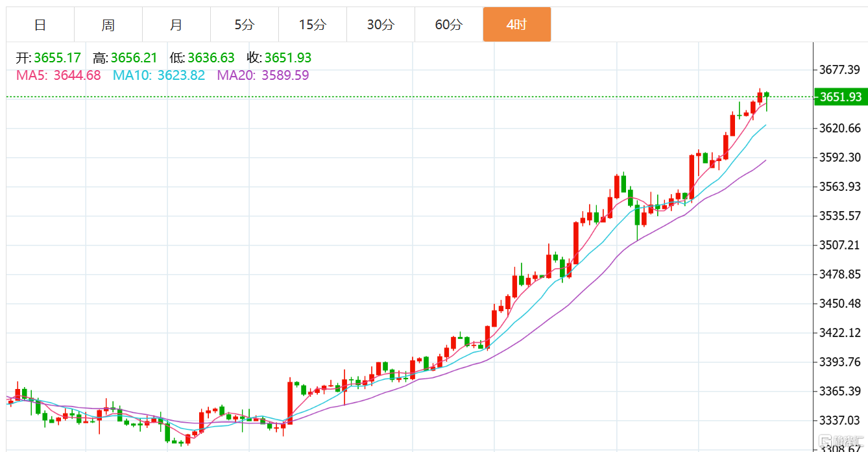Click the low price value 3636.63

click(211, 58)
